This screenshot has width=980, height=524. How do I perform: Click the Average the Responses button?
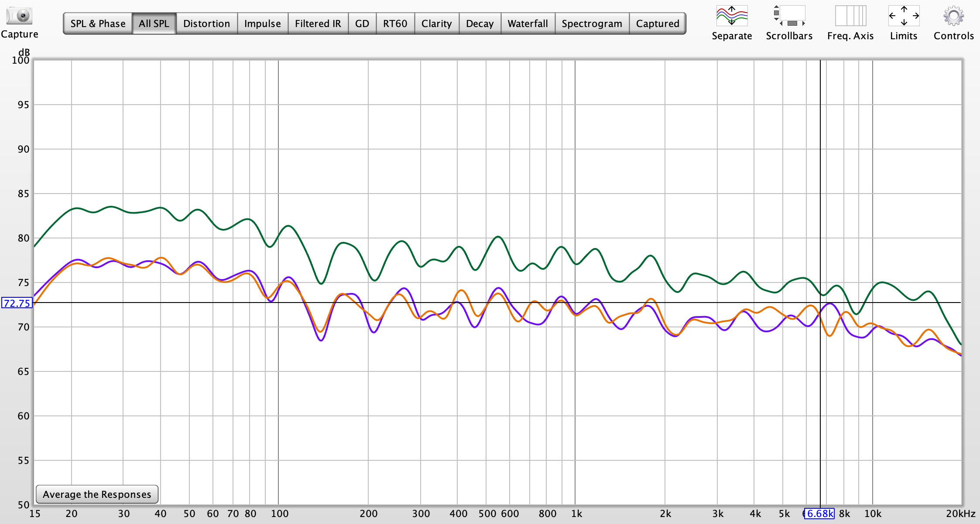coord(97,494)
